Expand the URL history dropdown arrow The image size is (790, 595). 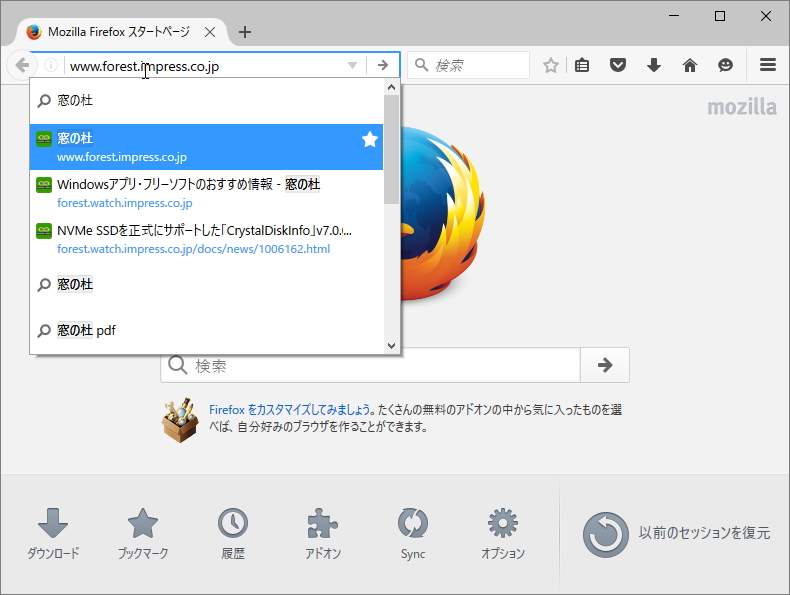click(352, 65)
